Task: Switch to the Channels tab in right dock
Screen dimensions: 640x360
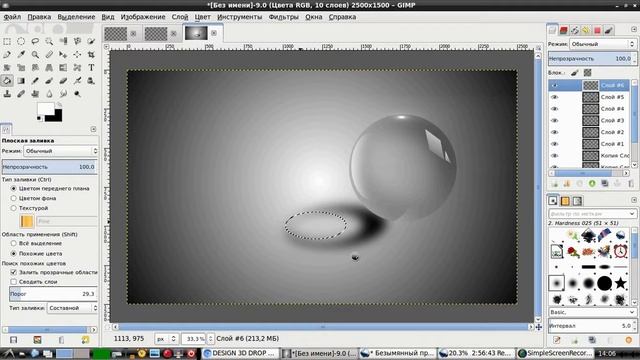Action: point(564,30)
